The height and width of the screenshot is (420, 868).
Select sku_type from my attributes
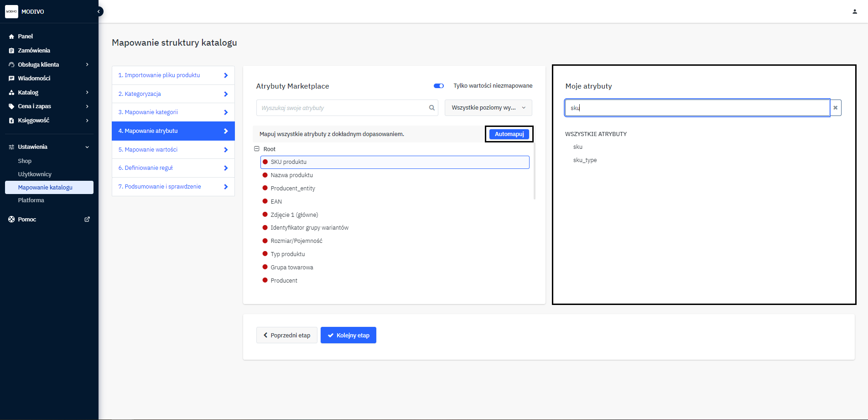[x=585, y=160]
